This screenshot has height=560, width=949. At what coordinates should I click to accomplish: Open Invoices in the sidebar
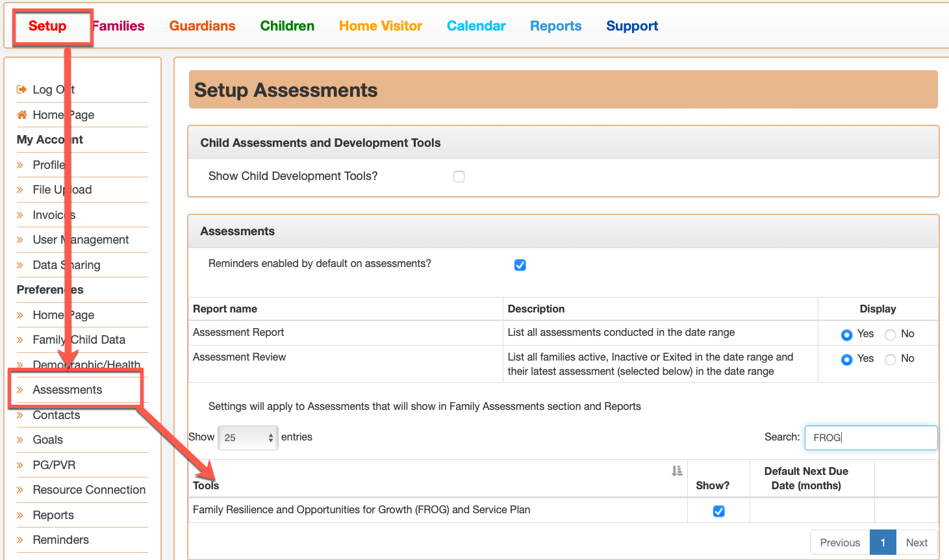point(55,215)
